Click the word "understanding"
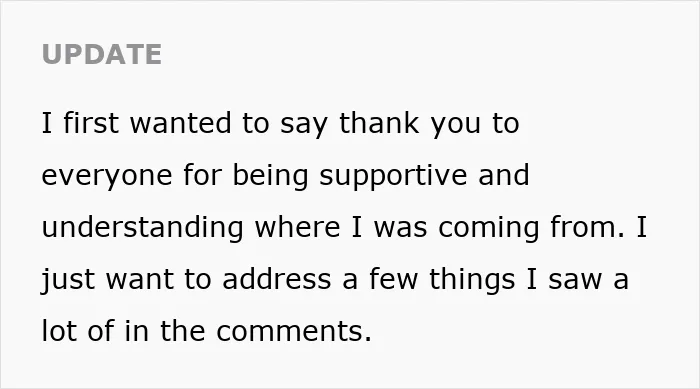This screenshot has height=389, width=700. tap(142, 227)
